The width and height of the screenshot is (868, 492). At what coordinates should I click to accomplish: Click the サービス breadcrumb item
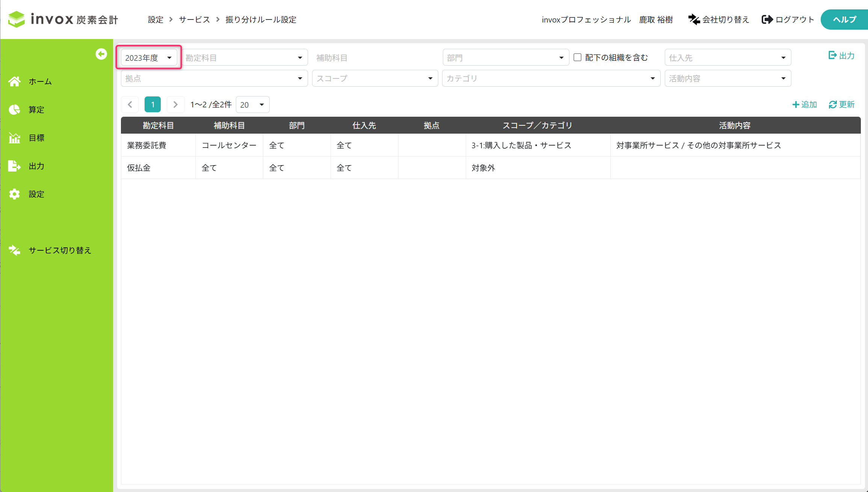pos(194,20)
